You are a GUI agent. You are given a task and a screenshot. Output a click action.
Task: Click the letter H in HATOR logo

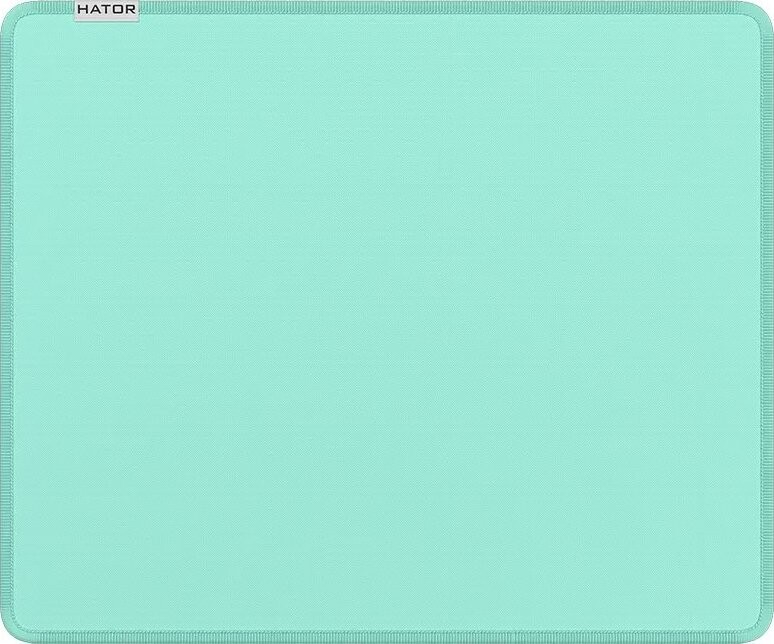(x=84, y=11)
